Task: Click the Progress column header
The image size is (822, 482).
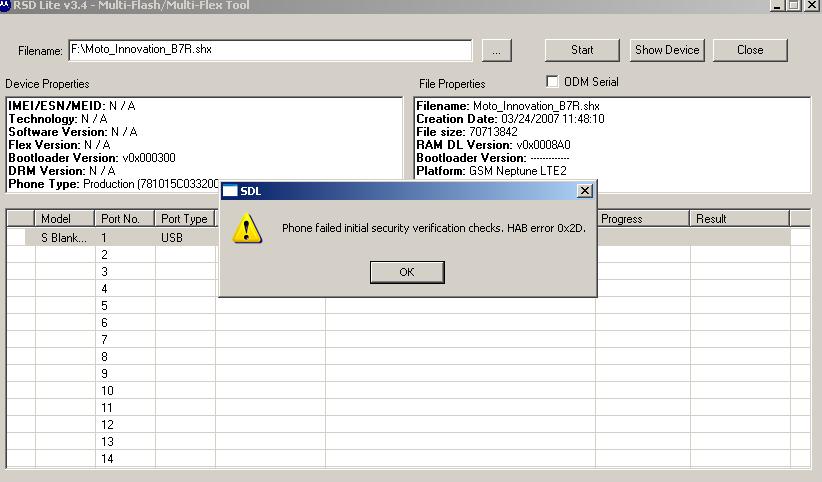Action: 642,219
